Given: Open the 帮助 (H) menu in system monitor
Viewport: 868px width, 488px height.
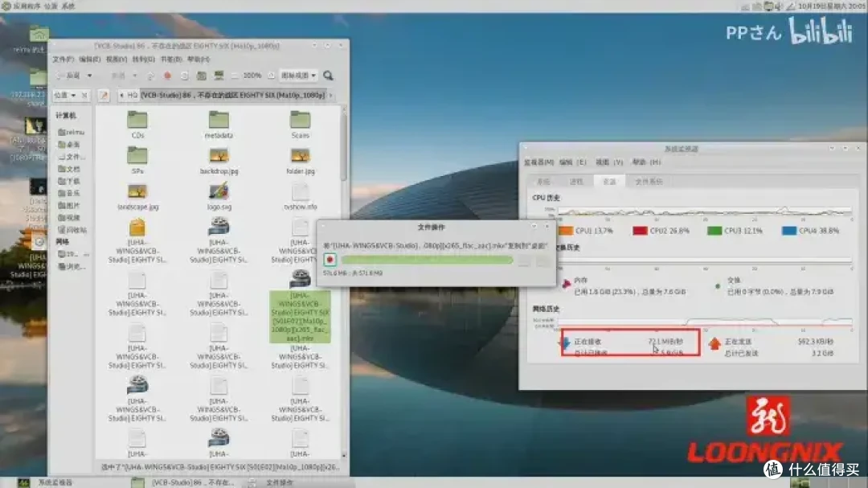Looking at the screenshot, I should [x=646, y=162].
